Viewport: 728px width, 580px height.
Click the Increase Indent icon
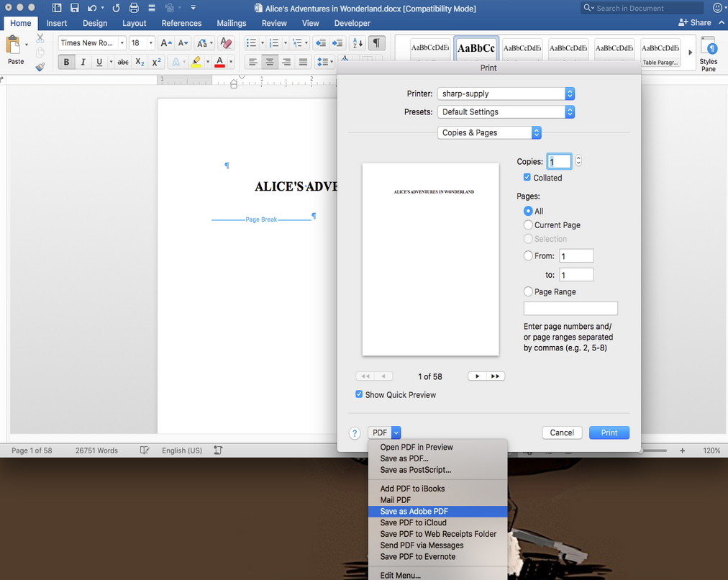click(337, 43)
